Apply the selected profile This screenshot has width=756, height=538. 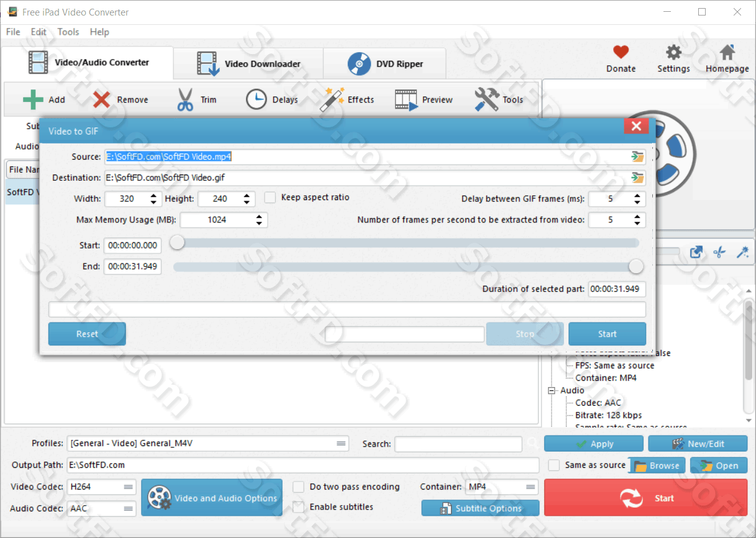pyautogui.click(x=594, y=444)
